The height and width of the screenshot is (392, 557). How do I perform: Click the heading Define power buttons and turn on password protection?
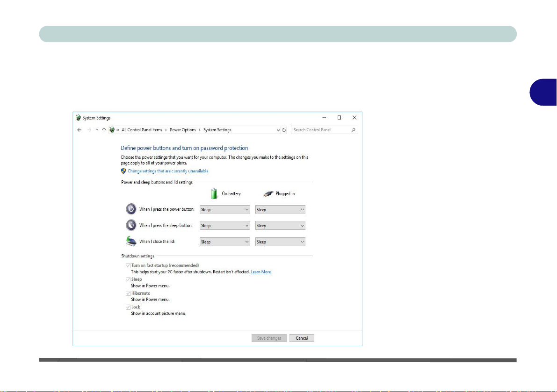184,148
